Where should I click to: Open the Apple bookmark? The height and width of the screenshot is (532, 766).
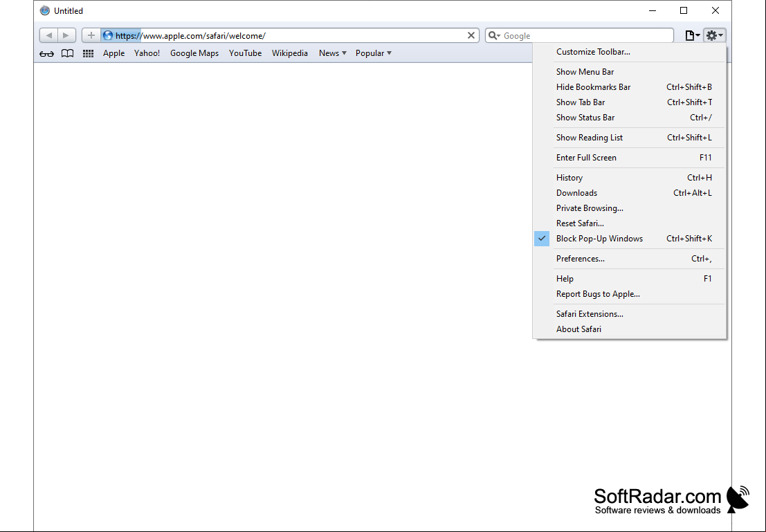113,53
